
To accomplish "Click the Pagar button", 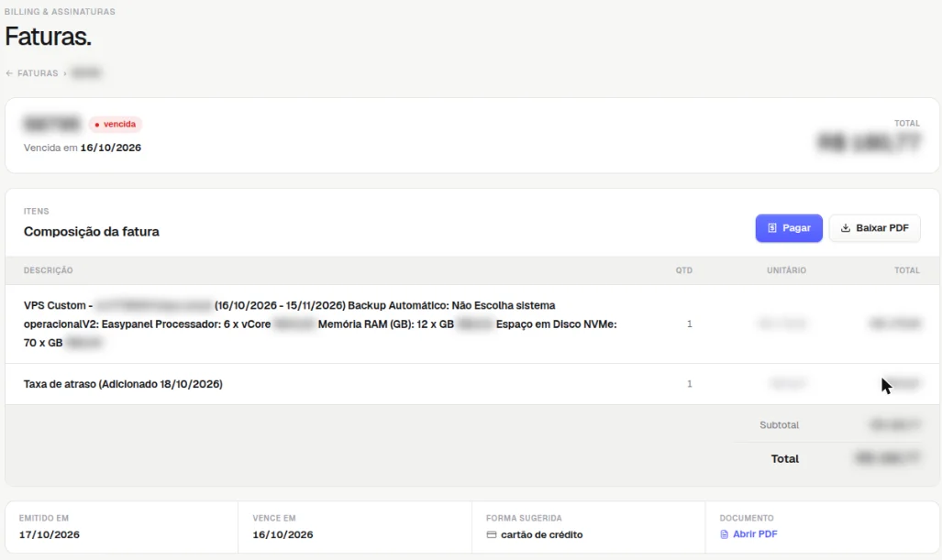I will pyautogui.click(x=789, y=228).
